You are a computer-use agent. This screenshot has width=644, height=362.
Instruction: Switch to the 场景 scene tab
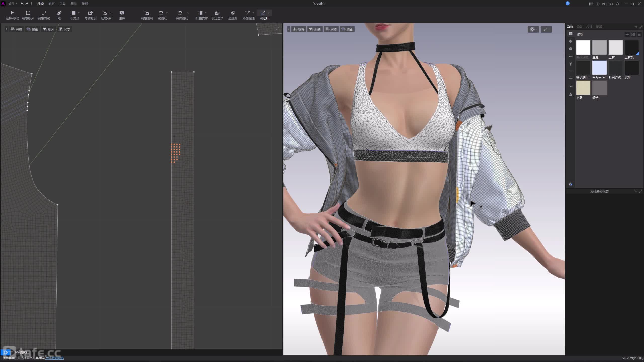[x=579, y=26]
